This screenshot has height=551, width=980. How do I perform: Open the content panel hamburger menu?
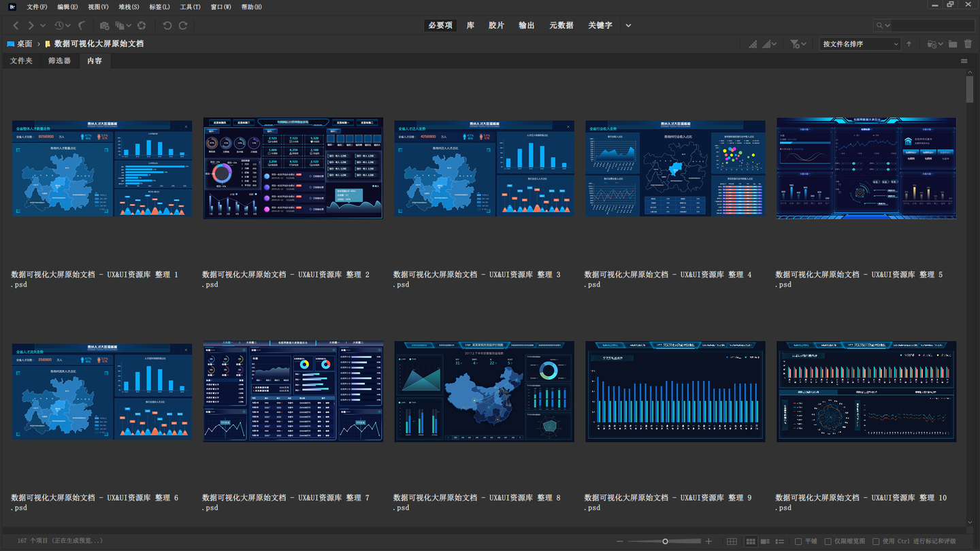point(964,61)
